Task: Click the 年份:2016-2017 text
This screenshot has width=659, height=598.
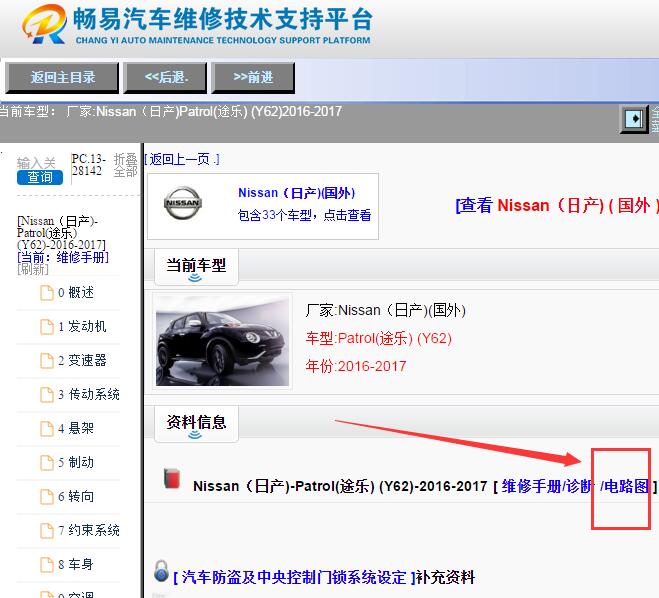Action: pos(356,366)
